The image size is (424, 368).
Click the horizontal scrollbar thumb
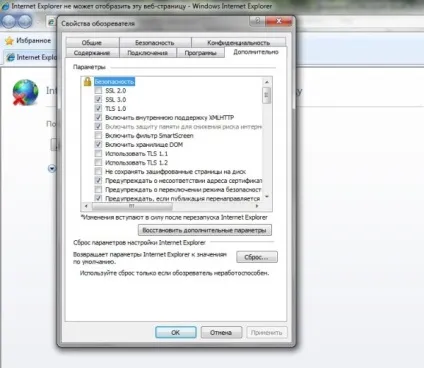click(x=132, y=206)
